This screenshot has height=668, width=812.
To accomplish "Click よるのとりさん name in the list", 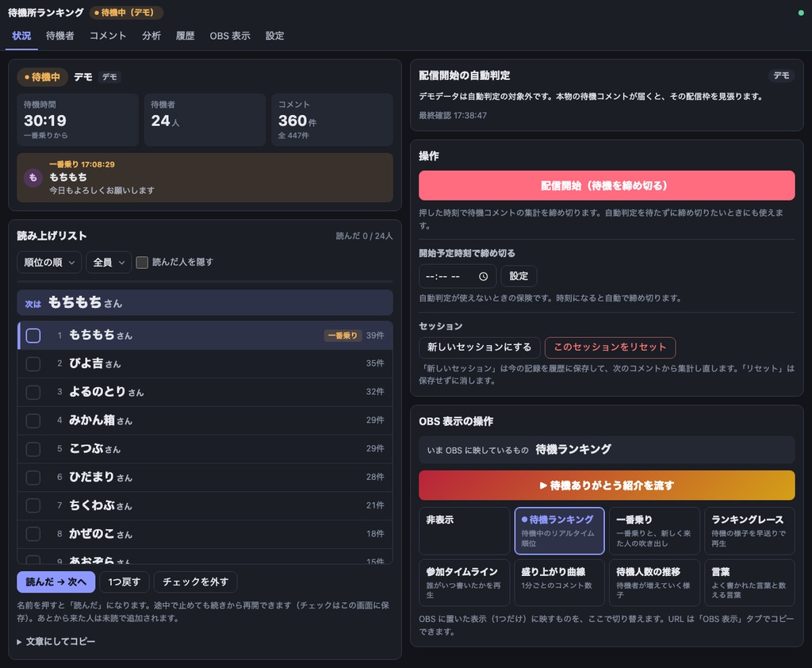I will click(106, 392).
